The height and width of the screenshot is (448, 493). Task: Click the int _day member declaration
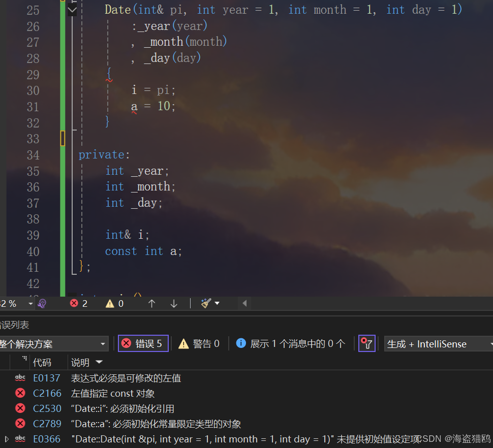(134, 203)
